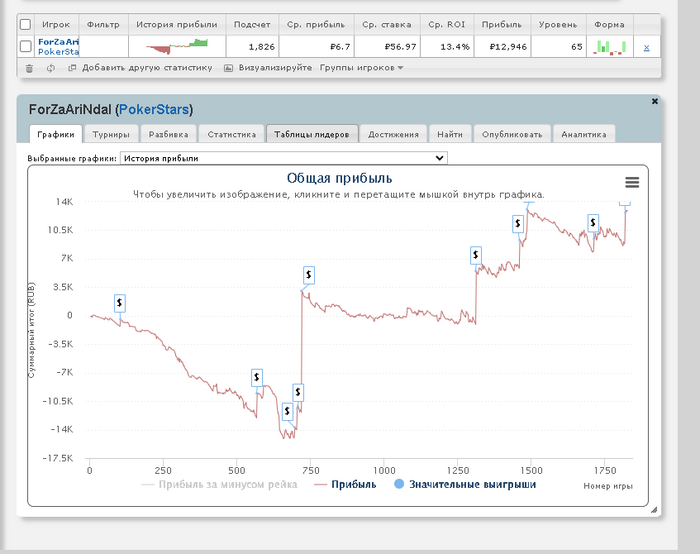Click the $ marker near game 710 at -10.5K
The image size is (700, 554).
298,392
